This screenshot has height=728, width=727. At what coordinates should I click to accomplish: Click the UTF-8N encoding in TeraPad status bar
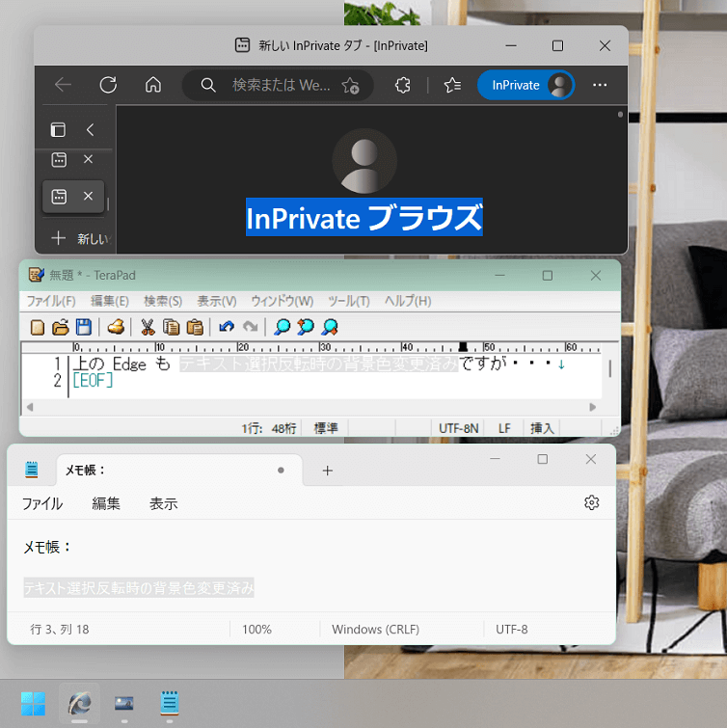coord(459,428)
